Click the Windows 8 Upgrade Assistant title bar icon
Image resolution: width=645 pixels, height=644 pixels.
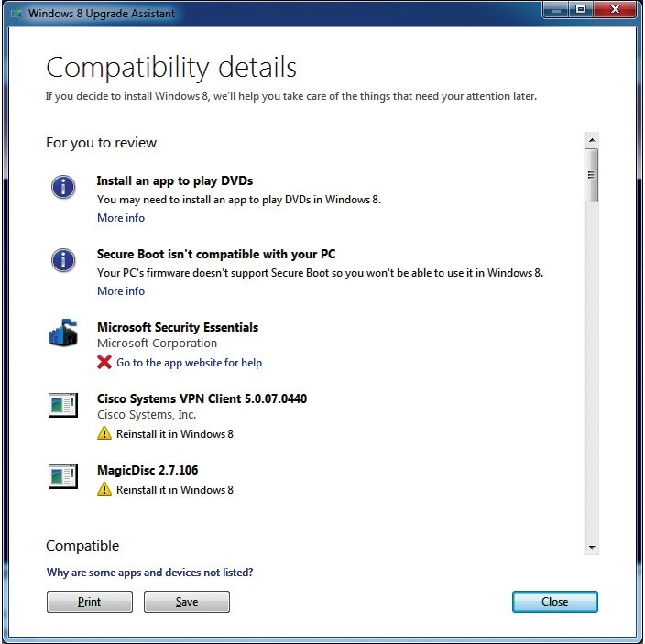coord(16,13)
